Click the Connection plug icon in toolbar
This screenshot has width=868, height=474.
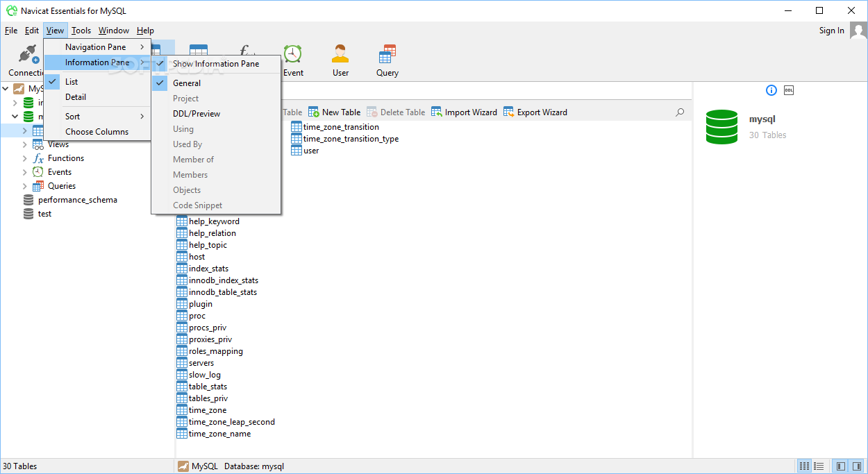(x=28, y=55)
